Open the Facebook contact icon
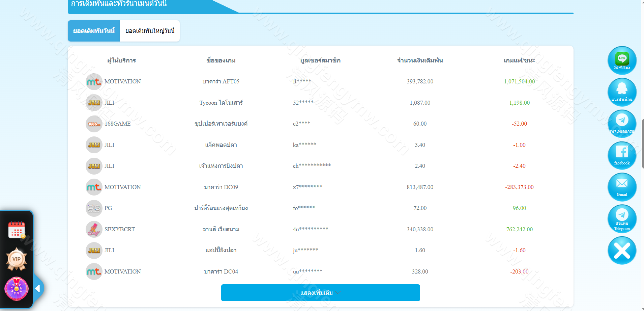This screenshot has width=644, height=311. click(622, 155)
